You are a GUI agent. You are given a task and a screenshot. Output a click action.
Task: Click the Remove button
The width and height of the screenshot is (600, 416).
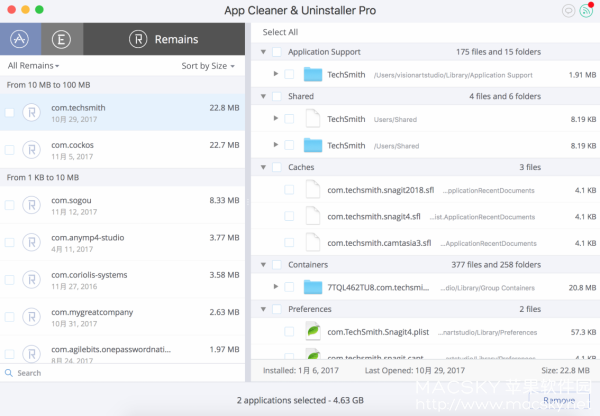pos(559,400)
